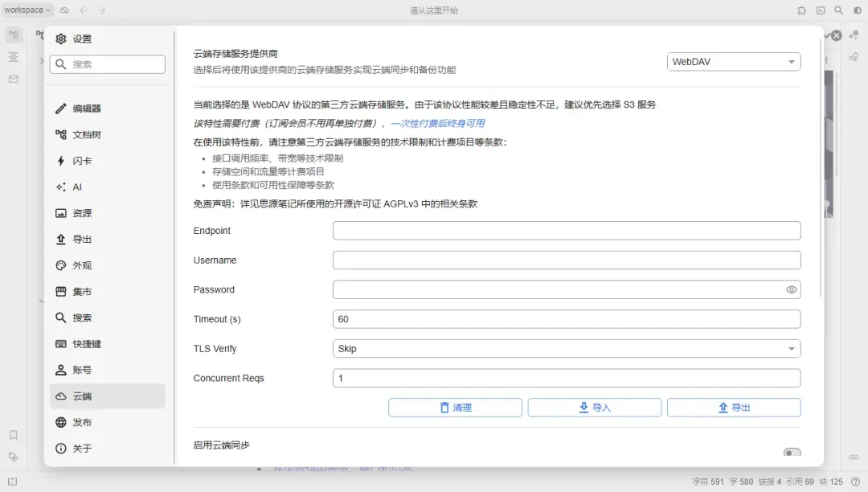Viewport: 868px width, 492px height.
Task: Click the cloud sync icon in top bar
Action: click(65, 10)
